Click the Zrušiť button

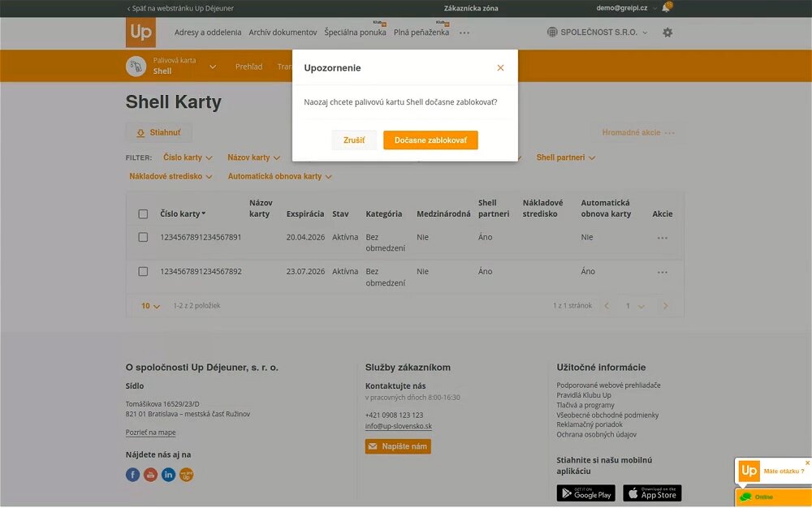click(354, 140)
